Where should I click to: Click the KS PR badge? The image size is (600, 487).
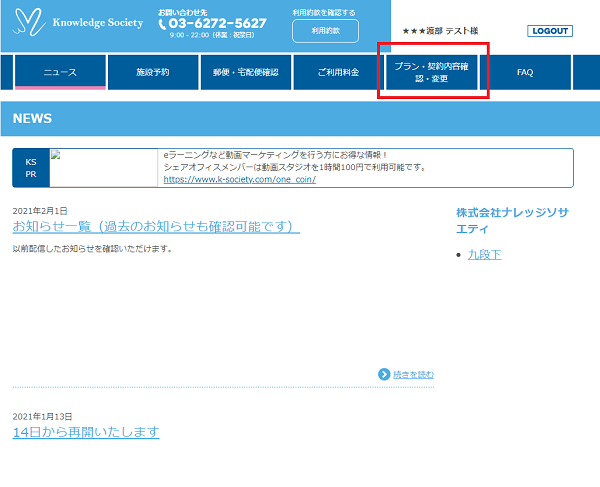(30, 168)
